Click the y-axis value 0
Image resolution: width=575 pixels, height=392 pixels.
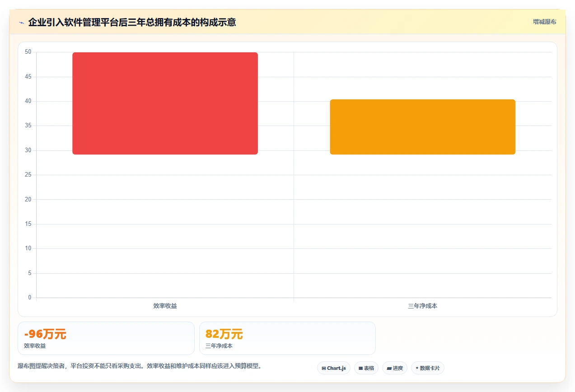(30, 298)
